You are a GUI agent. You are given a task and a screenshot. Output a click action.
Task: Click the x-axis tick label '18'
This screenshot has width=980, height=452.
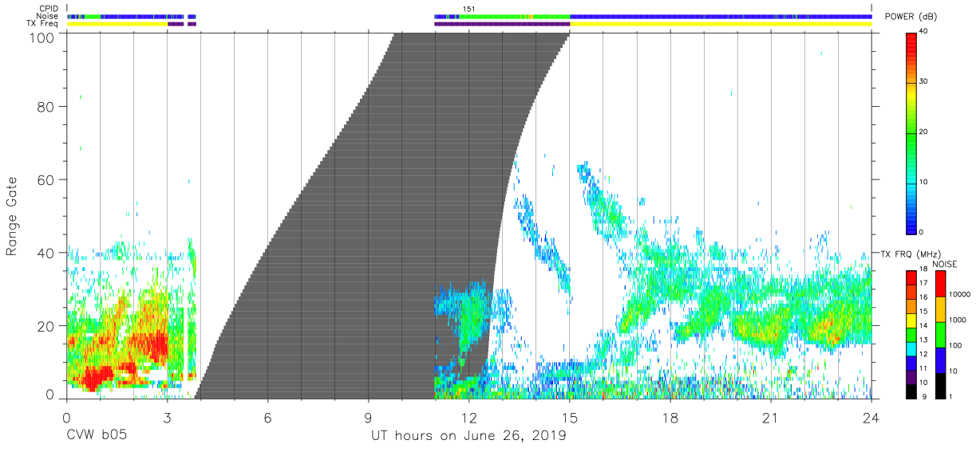[670, 417]
